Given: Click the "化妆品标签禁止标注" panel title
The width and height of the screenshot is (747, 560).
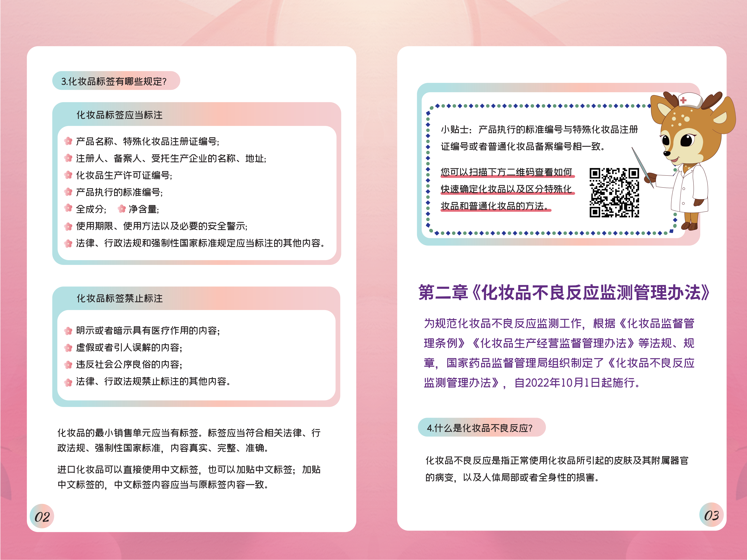Looking at the screenshot, I should point(119,298).
